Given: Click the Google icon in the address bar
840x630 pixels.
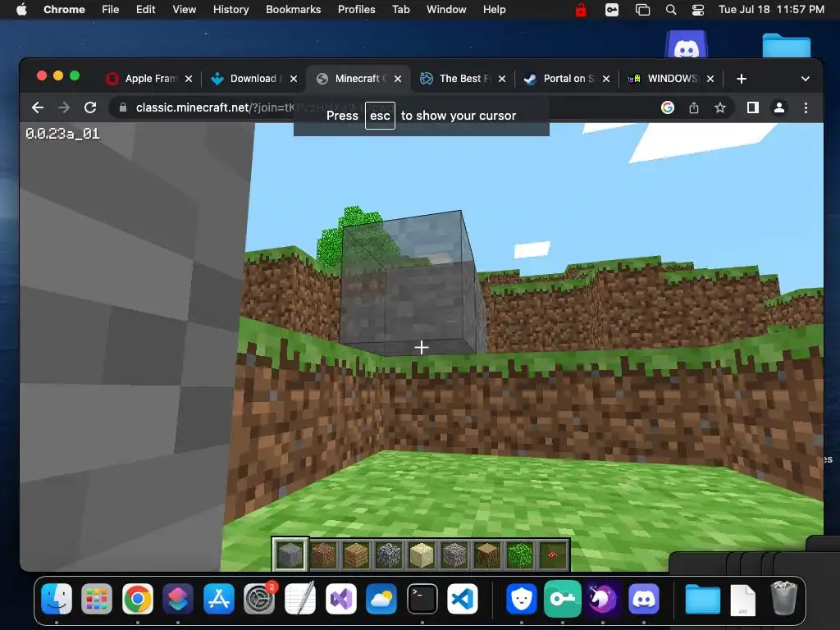Looking at the screenshot, I should (x=668, y=107).
